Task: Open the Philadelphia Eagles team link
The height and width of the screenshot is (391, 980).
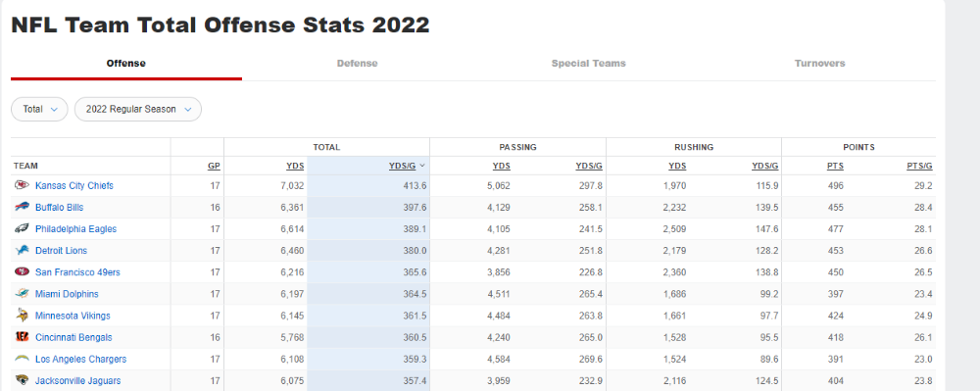Action: pyautogui.click(x=75, y=228)
